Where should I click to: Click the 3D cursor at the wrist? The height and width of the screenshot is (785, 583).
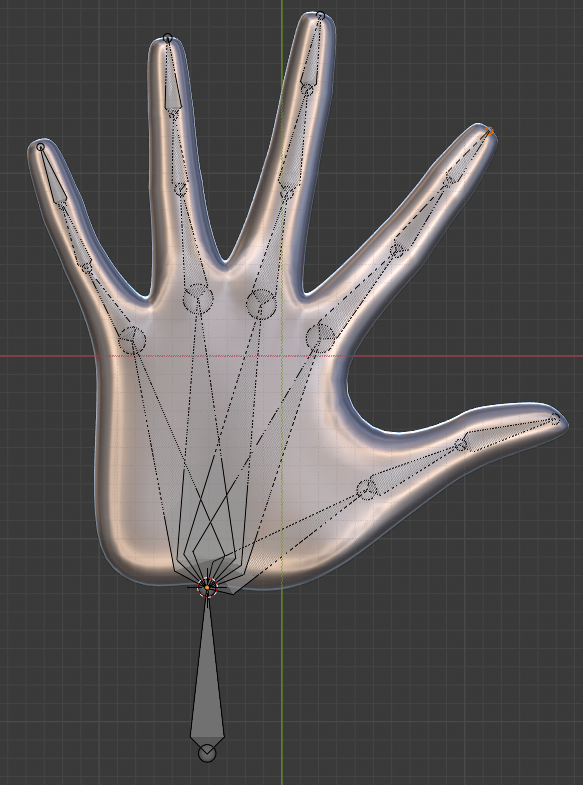click(x=207, y=587)
